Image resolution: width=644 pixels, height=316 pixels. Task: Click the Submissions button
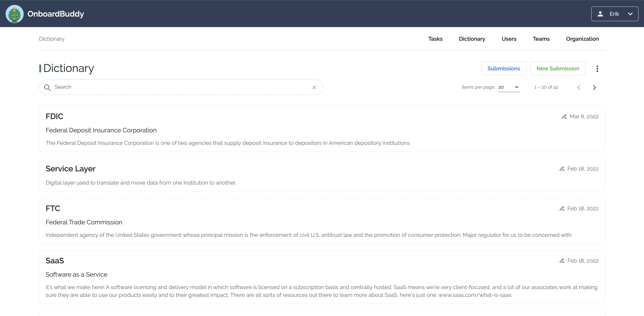(503, 68)
